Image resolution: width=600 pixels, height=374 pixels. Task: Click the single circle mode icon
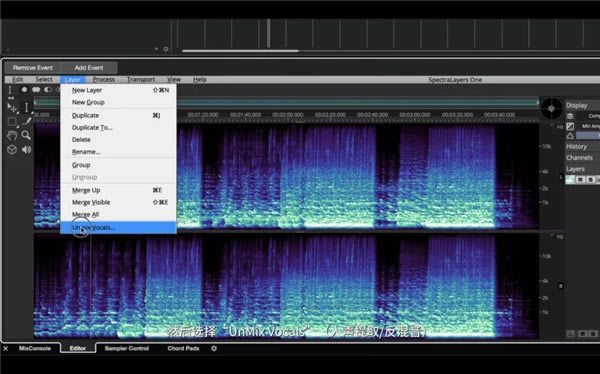click(x=24, y=90)
